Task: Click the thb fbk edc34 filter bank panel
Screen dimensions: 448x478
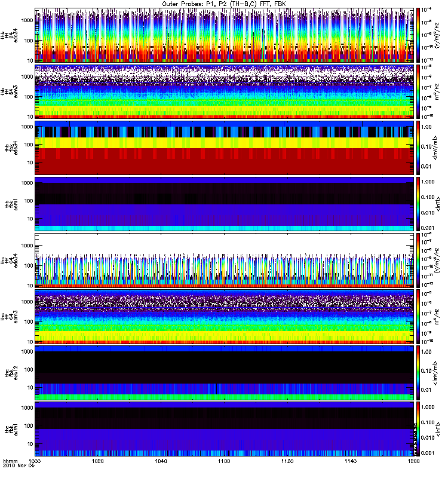Action: click(x=225, y=148)
